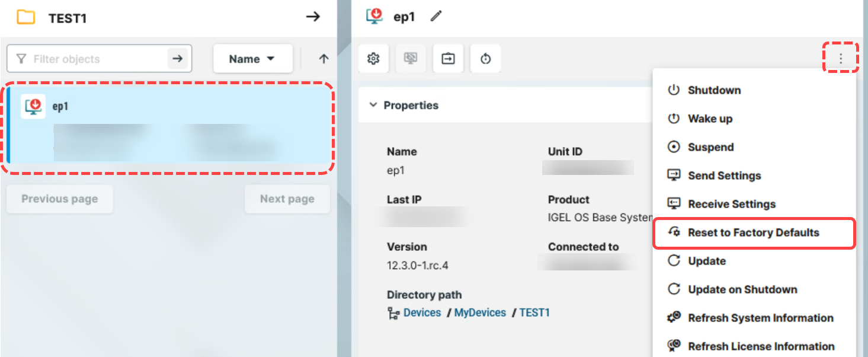The image size is (868, 357).
Task: Open the Name sort dropdown
Action: 252,59
